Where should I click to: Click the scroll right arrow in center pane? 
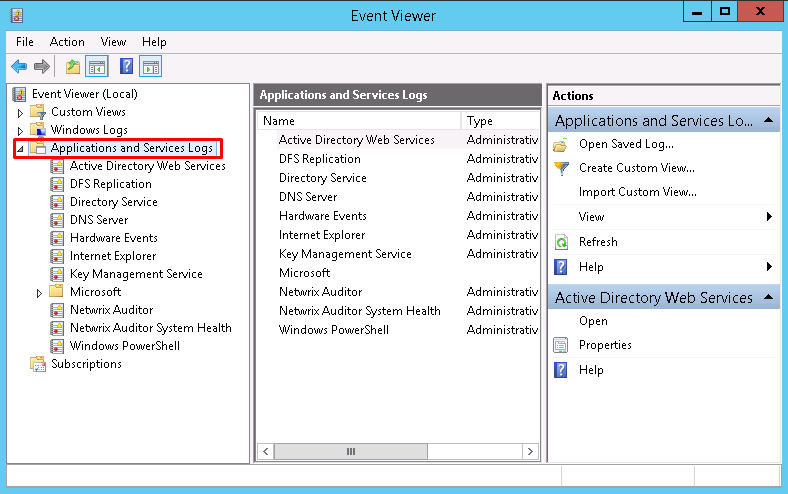(x=530, y=451)
